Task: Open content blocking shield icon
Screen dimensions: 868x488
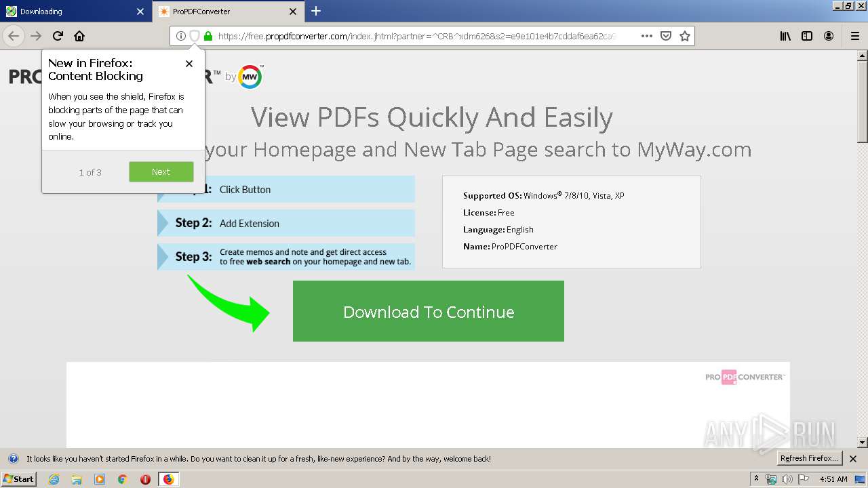Action: point(194,36)
